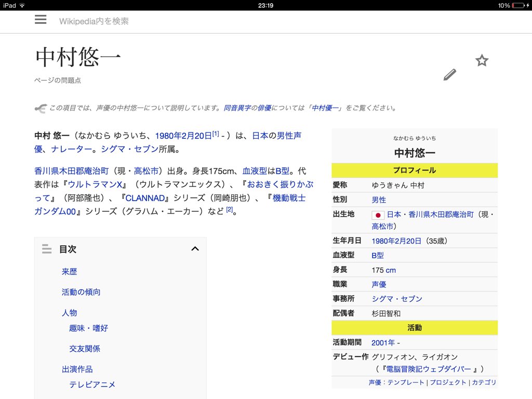The width and height of the screenshot is (532, 399).
Task: Jump to テレビアニメ subsection
Action: point(92,384)
